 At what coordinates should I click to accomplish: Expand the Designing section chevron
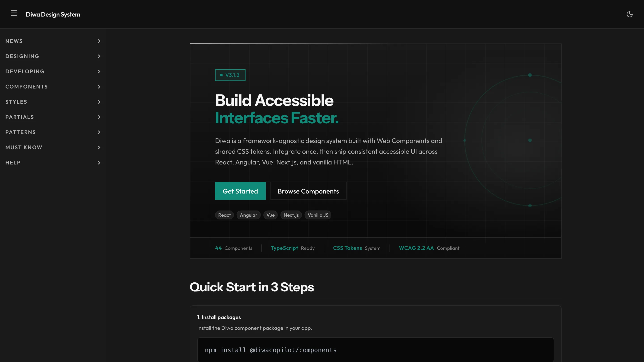pyautogui.click(x=99, y=56)
